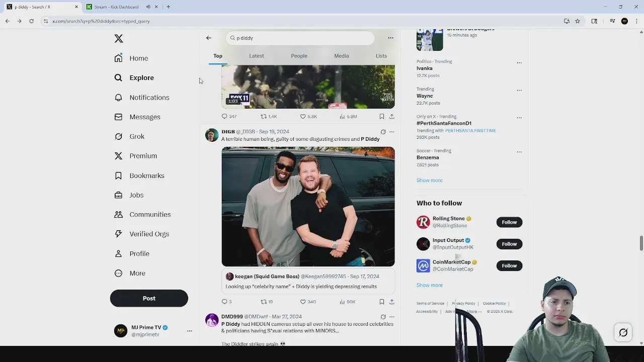Open Notifications in the sidebar
Viewport: 644px width, 362px height.
tap(142, 98)
